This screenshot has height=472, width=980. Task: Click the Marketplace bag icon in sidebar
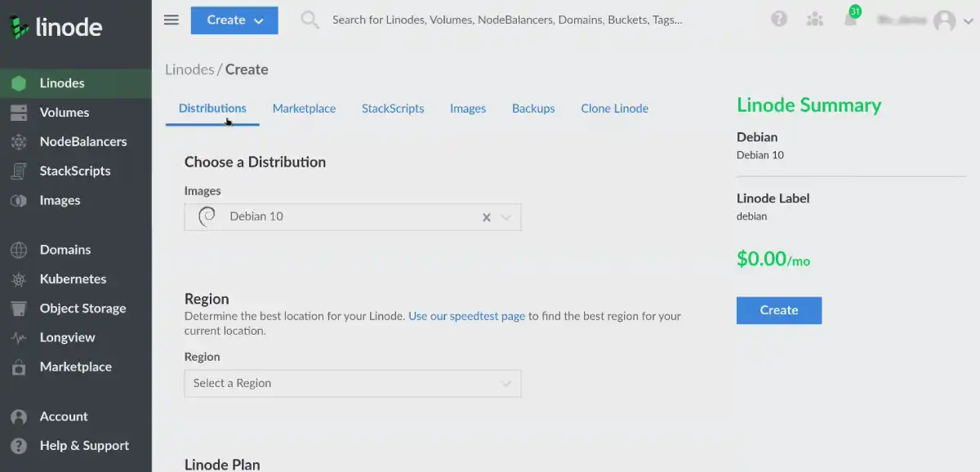pos(19,367)
